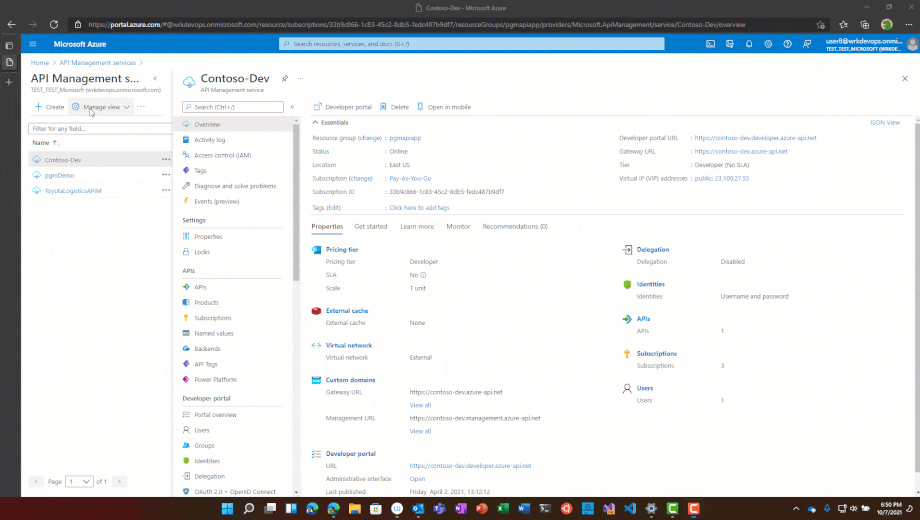Collapse the Essentials section

316,122
